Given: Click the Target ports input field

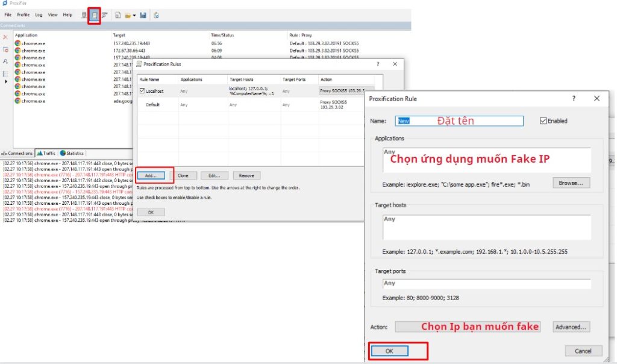Looking at the screenshot, I should click(487, 283).
